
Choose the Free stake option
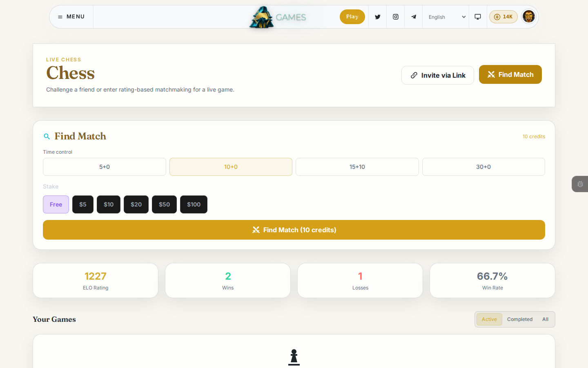[x=56, y=204]
